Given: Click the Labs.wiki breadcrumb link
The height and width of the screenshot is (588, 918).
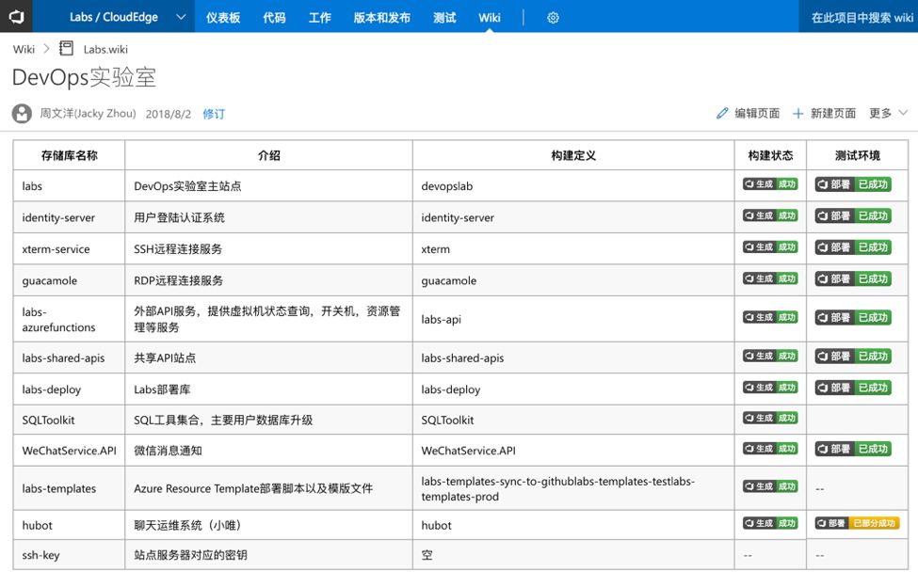Looking at the screenshot, I should coord(105,49).
